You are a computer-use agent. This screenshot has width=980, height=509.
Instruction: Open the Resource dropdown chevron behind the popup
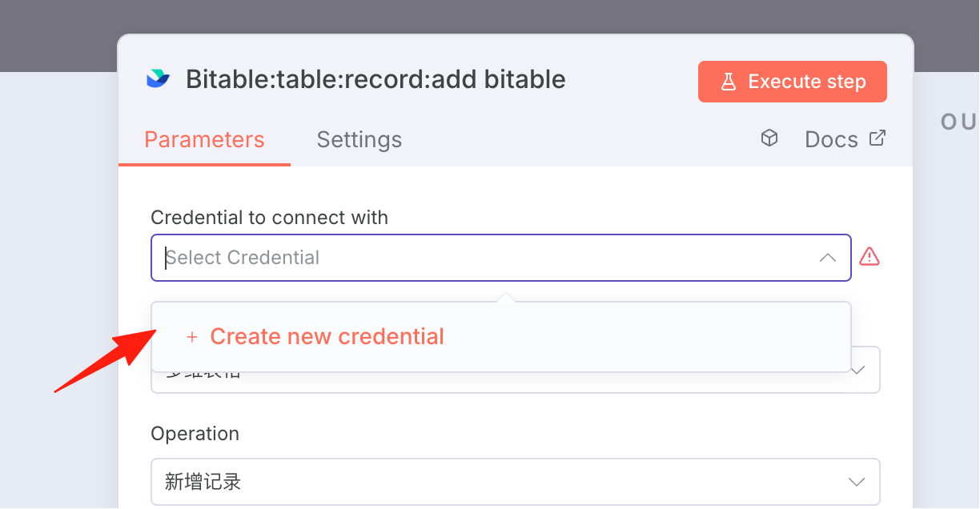858,371
